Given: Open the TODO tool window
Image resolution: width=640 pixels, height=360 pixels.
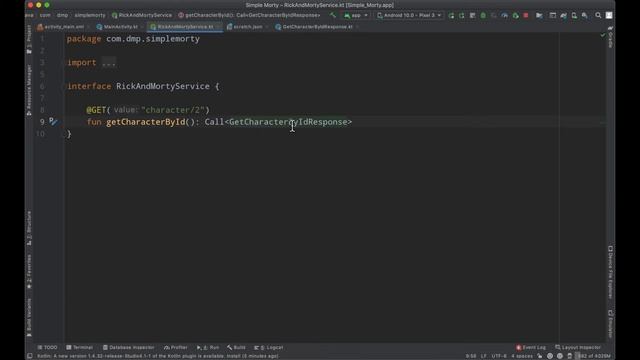Looking at the screenshot, I should pos(47,347).
